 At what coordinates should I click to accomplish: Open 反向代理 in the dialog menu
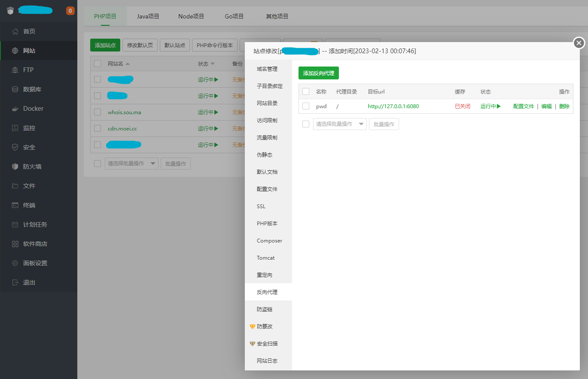[268, 292]
